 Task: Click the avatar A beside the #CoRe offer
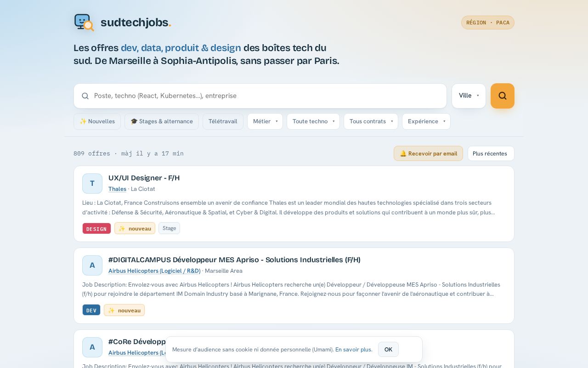pyautogui.click(x=92, y=347)
